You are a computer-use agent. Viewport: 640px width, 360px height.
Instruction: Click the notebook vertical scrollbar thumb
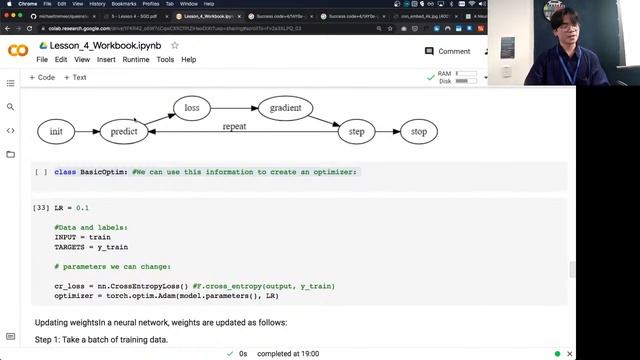(x=572, y=269)
